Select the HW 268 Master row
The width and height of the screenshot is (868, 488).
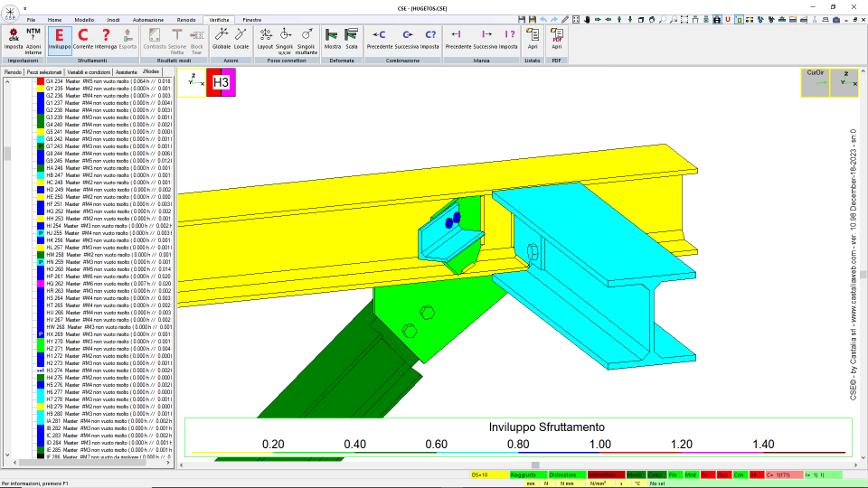pos(108,327)
